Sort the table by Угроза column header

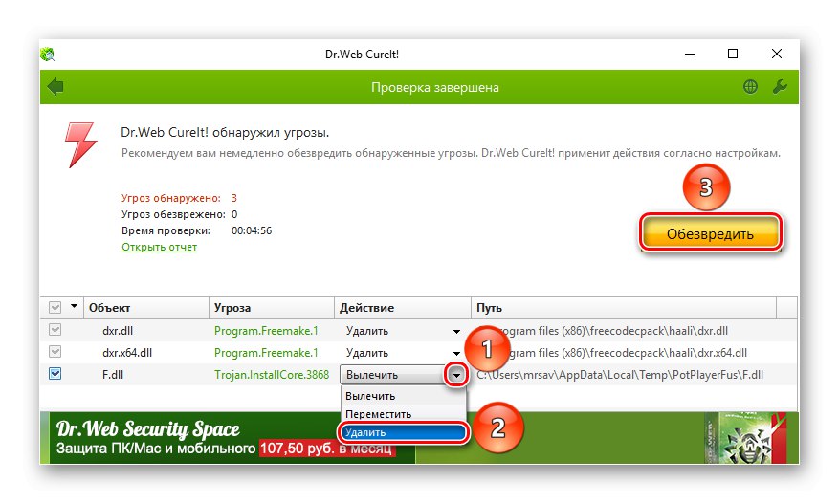tap(272, 308)
